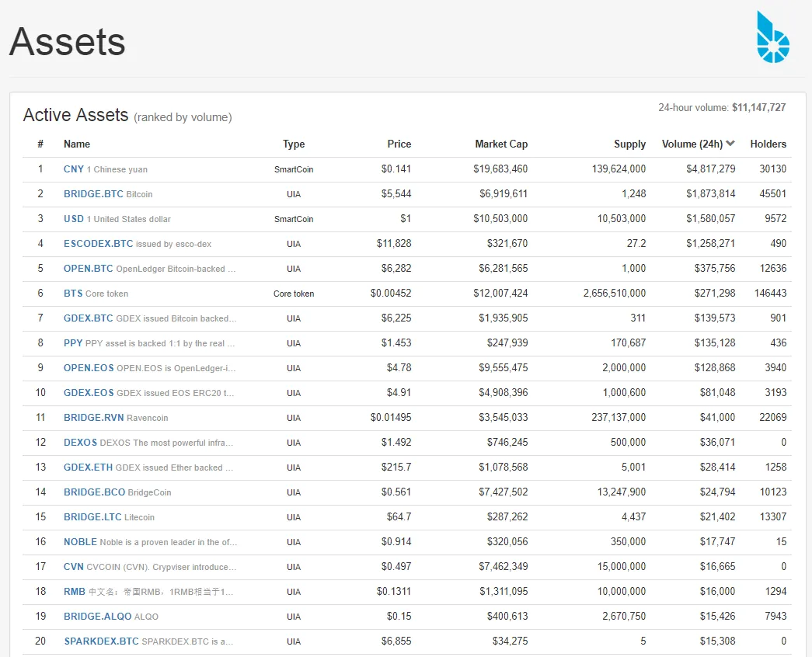Sort by the Holders column header
The image size is (812, 657).
click(x=768, y=144)
